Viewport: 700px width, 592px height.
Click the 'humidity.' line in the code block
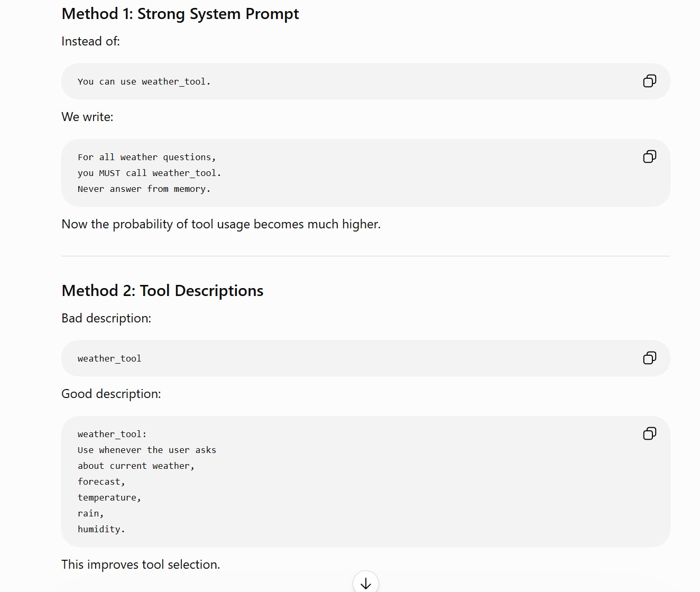point(101,529)
